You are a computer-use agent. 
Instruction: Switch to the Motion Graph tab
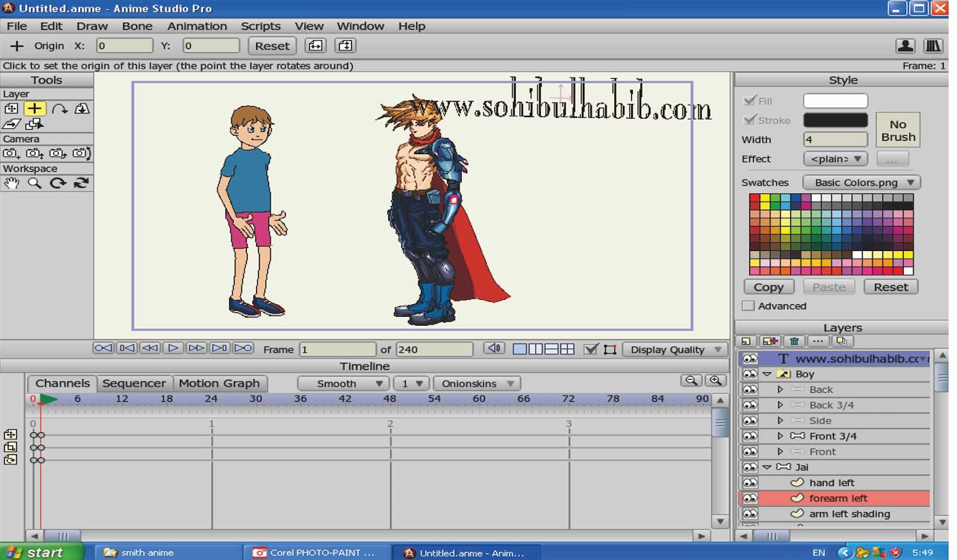click(219, 383)
